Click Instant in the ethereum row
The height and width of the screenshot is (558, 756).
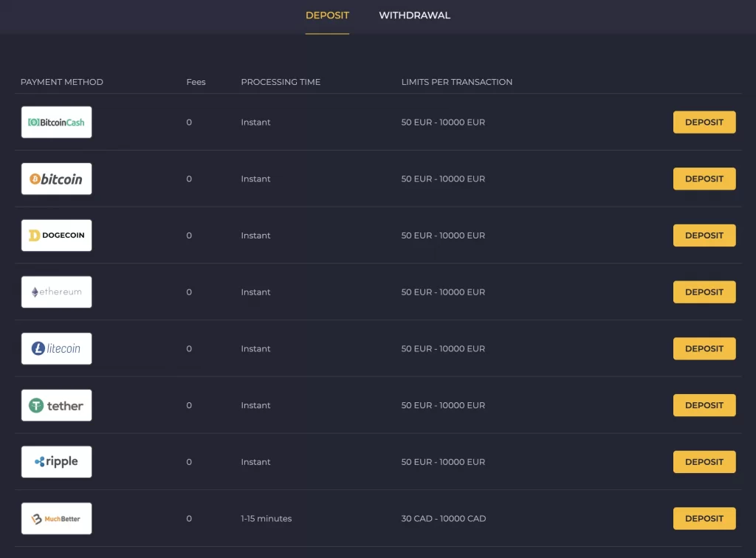[255, 292]
